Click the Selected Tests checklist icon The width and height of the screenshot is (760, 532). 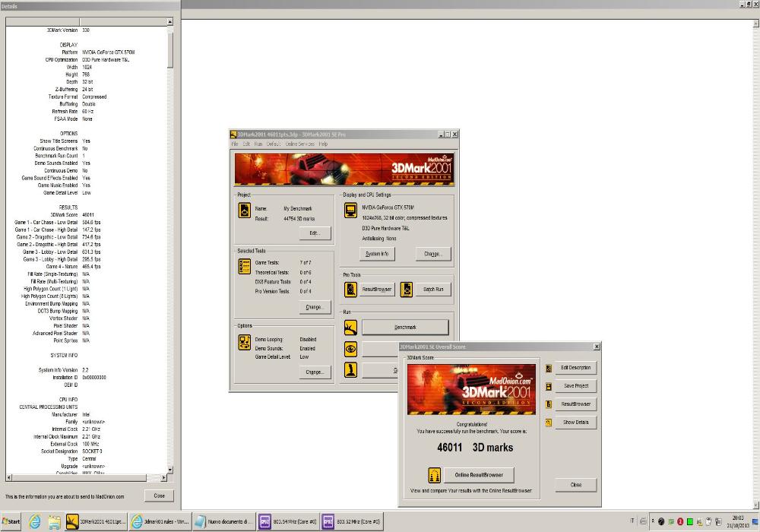point(245,267)
